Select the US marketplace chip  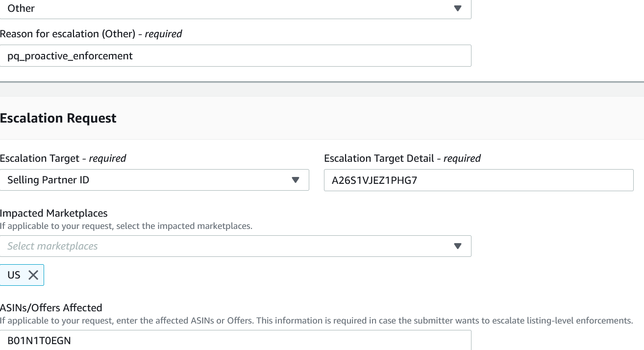coord(14,275)
